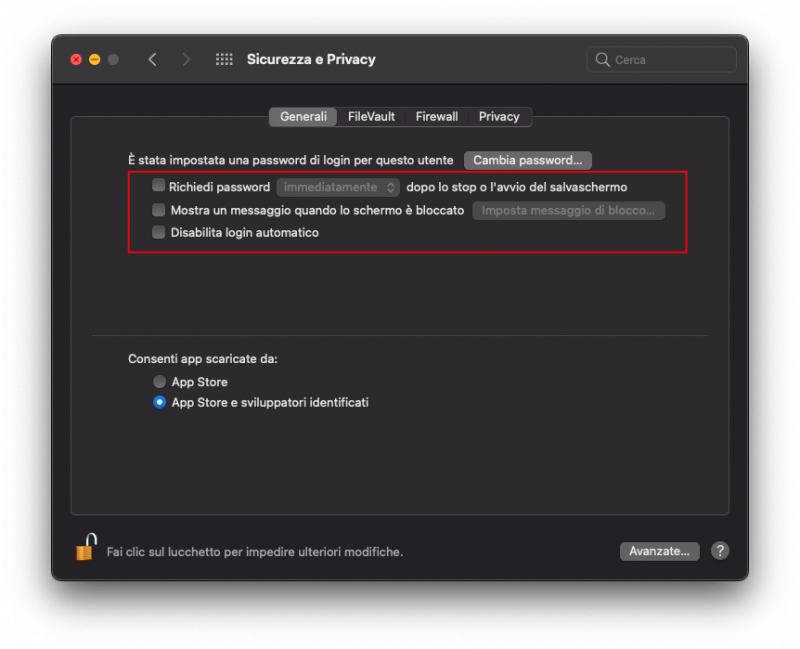Open the help question mark button
Screen dimensions: 800x649
click(720, 551)
